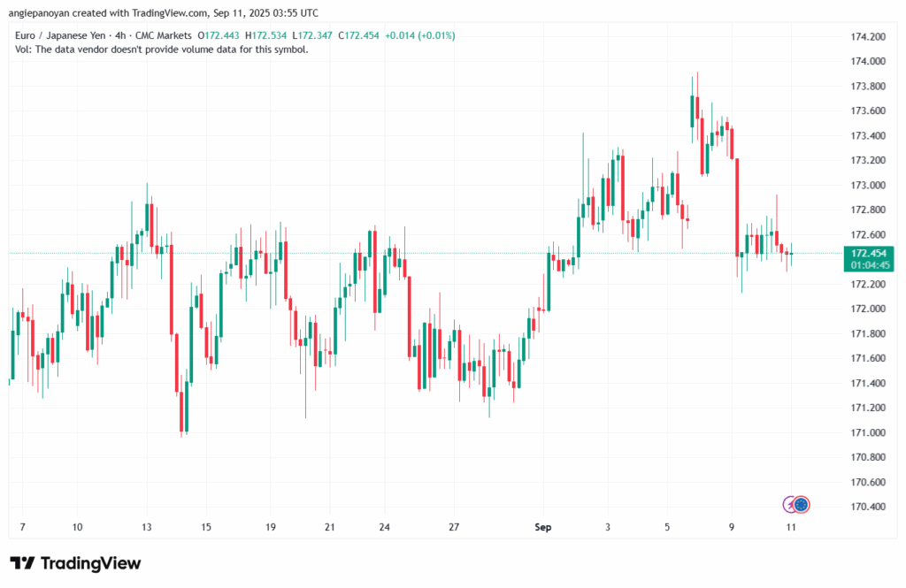Click the 174.200 price axis label
906x588 pixels.
(x=869, y=37)
